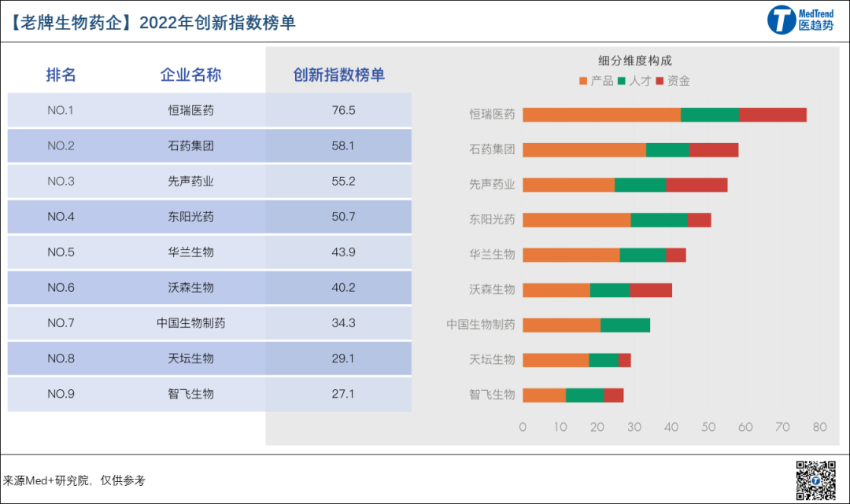Click 石药集团 in the table
The height and width of the screenshot is (504, 850).
coord(190,145)
